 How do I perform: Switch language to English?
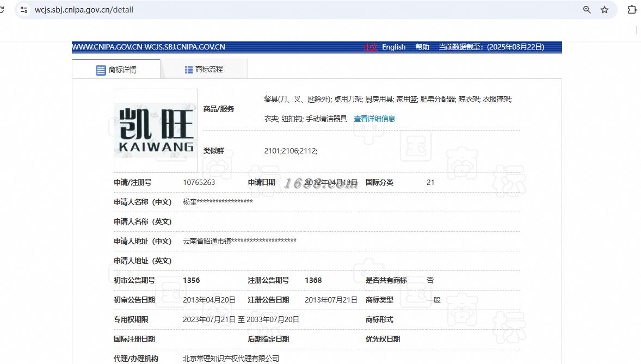(393, 47)
